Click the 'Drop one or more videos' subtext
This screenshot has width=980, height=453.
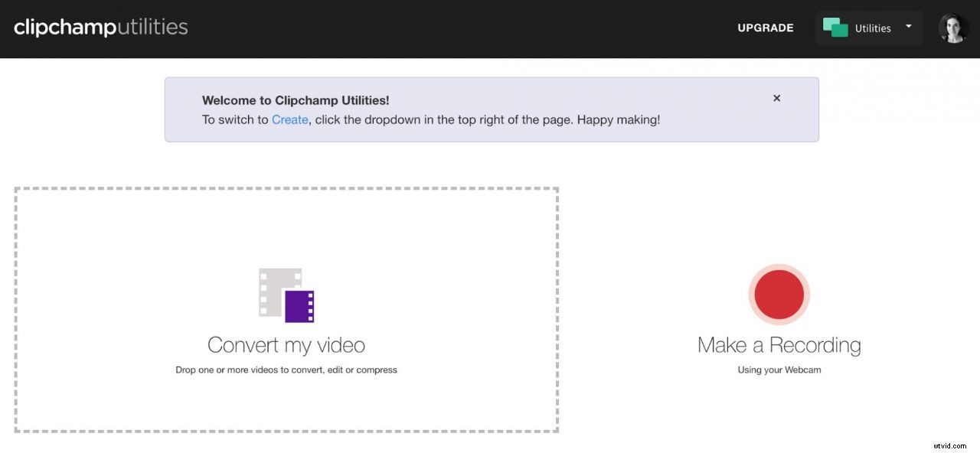286,370
